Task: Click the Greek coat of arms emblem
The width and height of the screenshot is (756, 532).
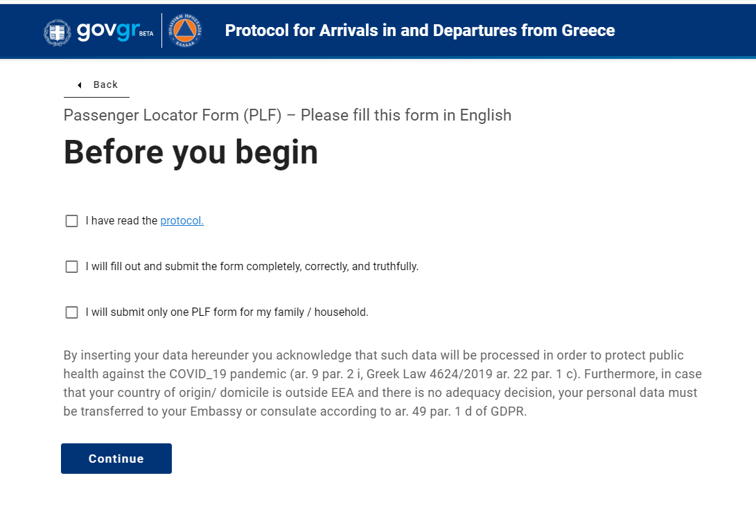Action: [58, 33]
